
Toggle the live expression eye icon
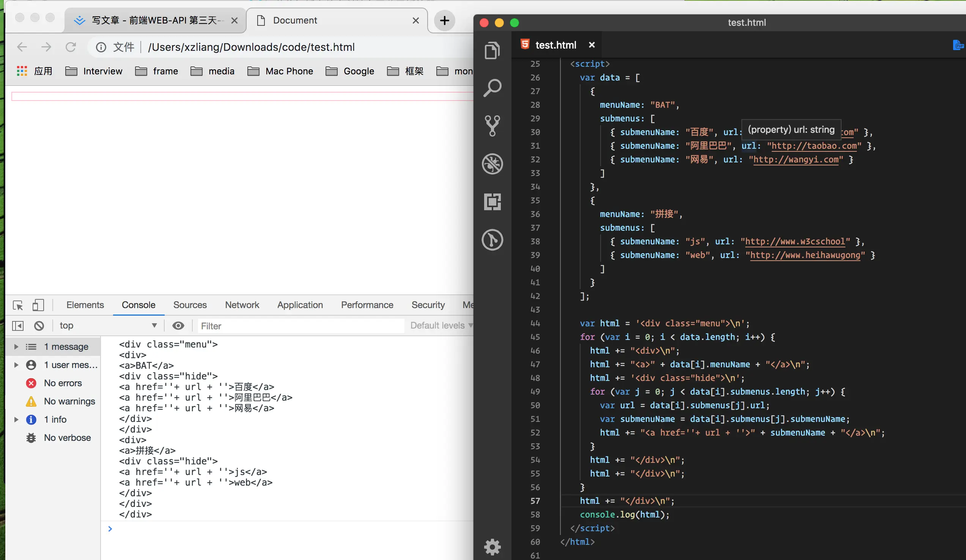pos(178,326)
